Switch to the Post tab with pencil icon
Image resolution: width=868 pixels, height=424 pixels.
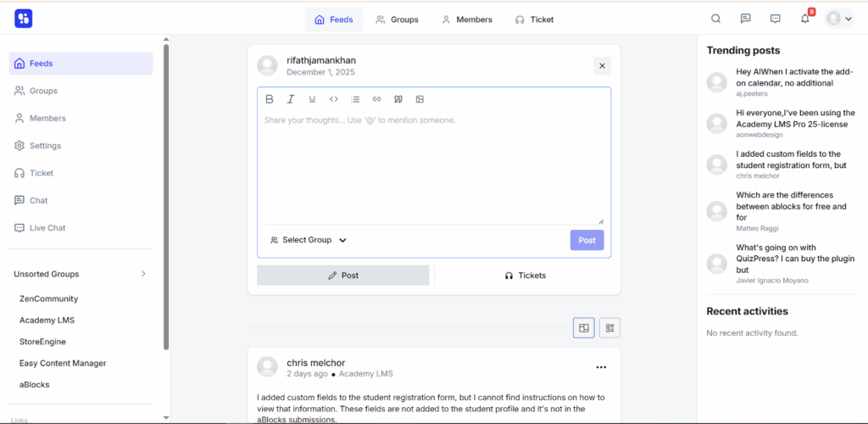click(x=343, y=275)
